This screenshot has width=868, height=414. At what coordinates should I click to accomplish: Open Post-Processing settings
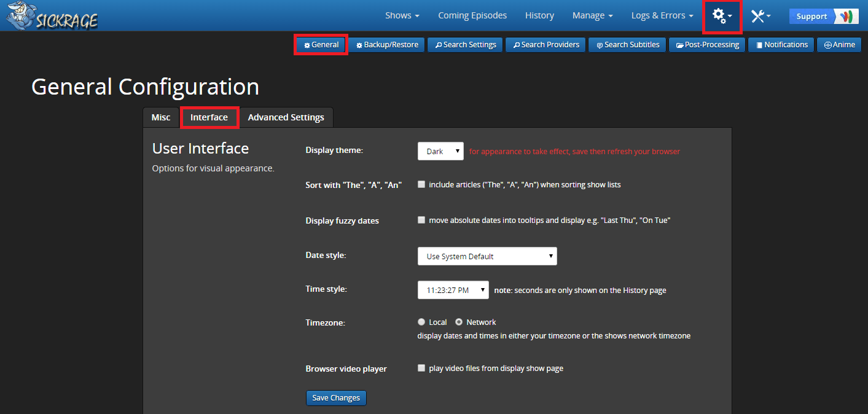[707, 45]
